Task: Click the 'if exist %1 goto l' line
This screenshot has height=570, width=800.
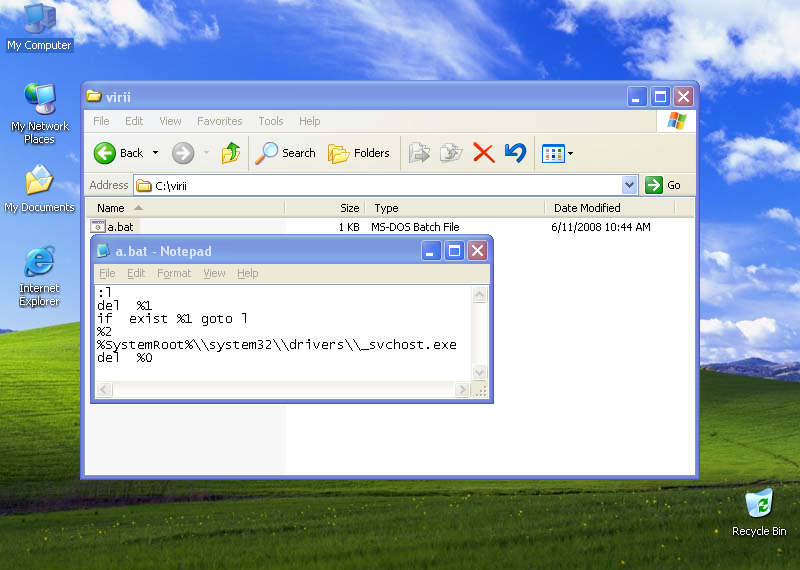Action: 172,318
